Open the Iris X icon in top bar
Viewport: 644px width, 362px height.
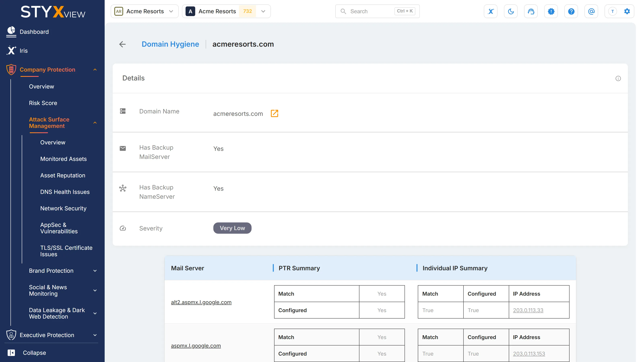click(490, 11)
